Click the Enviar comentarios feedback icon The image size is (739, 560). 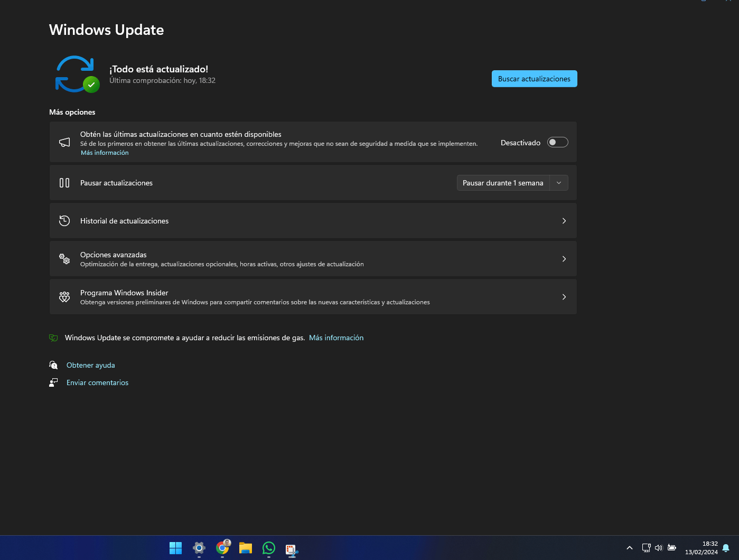tap(53, 382)
